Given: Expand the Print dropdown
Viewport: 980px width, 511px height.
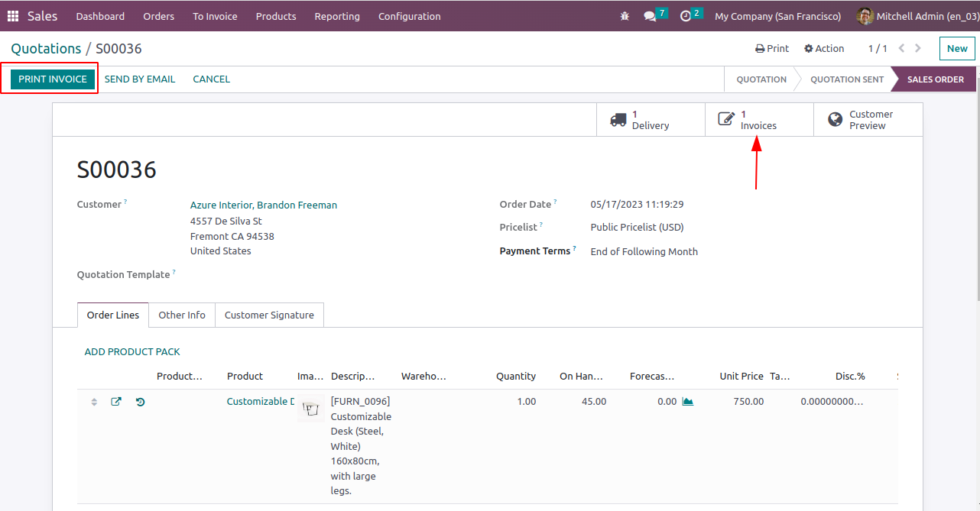Looking at the screenshot, I should tap(772, 48).
